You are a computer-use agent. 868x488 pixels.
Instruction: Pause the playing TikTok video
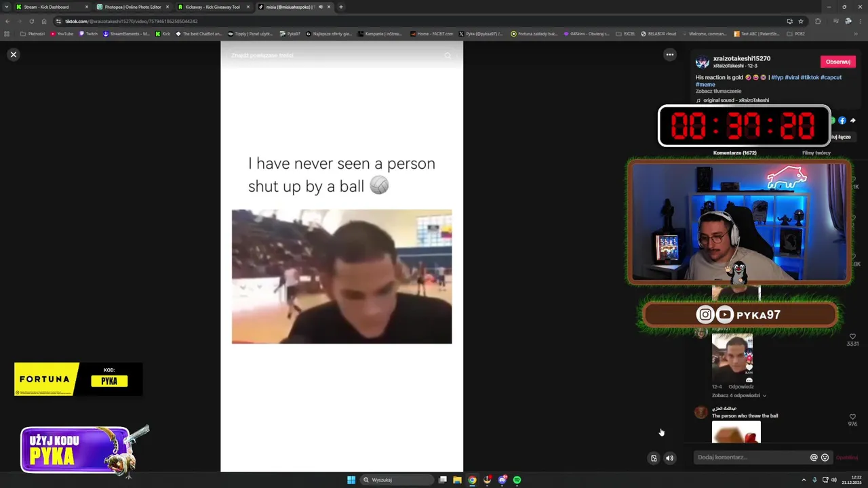342,256
